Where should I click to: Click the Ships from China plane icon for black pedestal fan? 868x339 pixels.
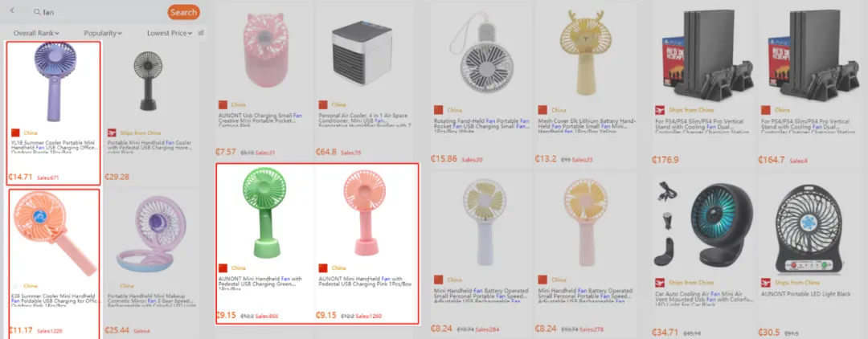[113, 133]
